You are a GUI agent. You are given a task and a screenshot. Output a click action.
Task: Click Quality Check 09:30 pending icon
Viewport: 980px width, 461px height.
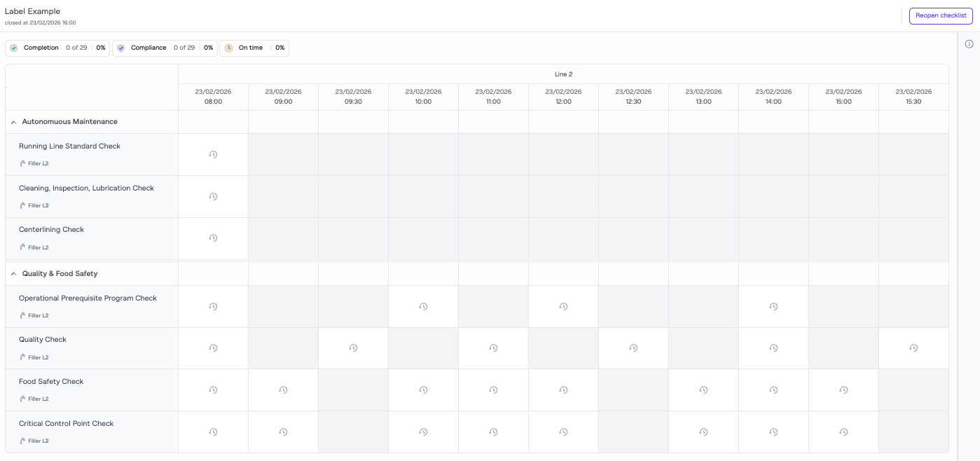[x=353, y=348]
